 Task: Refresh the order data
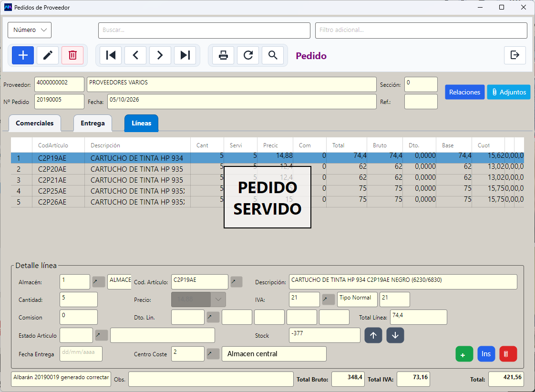point(248,55)
